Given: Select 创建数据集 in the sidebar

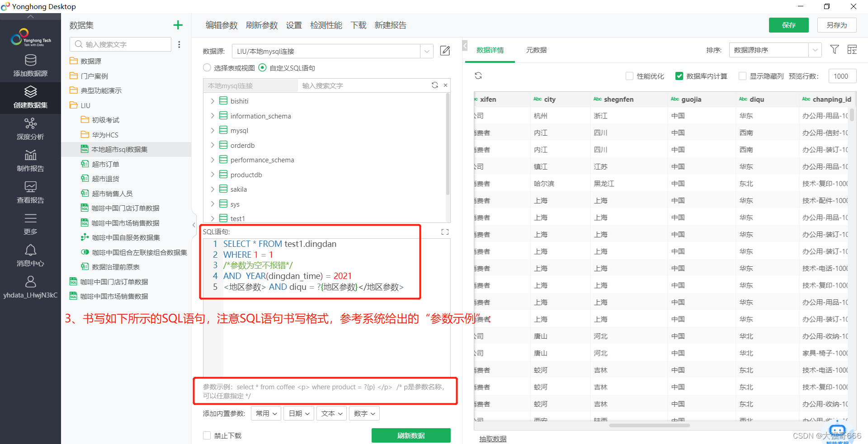Looking at the screenshot, I should pos(30,98).
